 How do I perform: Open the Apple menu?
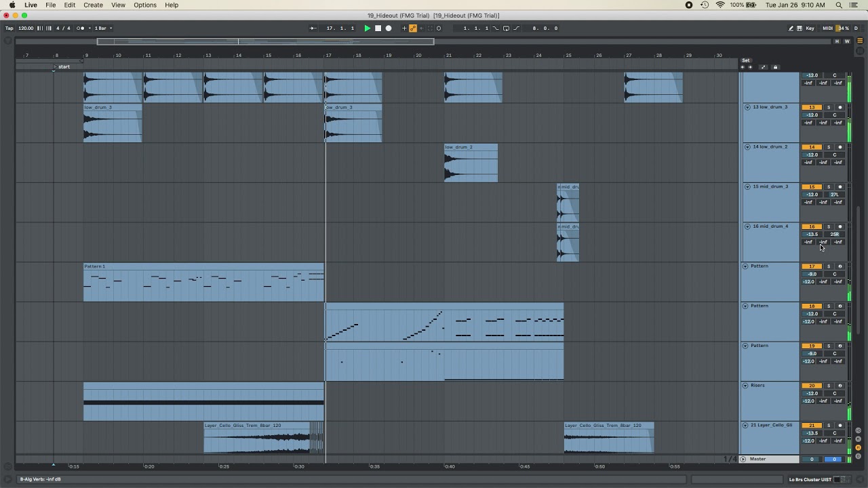[x=12, y=5]
